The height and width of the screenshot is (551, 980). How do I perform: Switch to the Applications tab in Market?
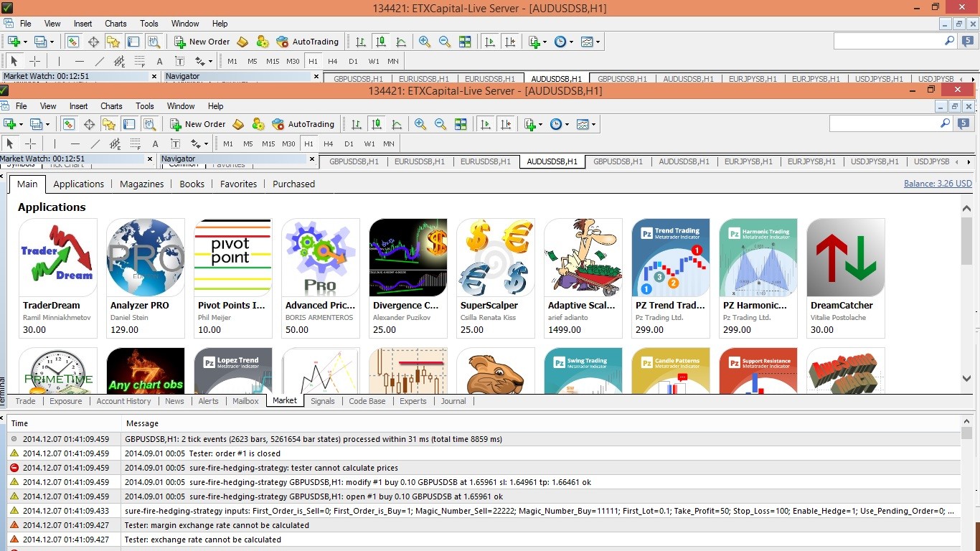79,184
